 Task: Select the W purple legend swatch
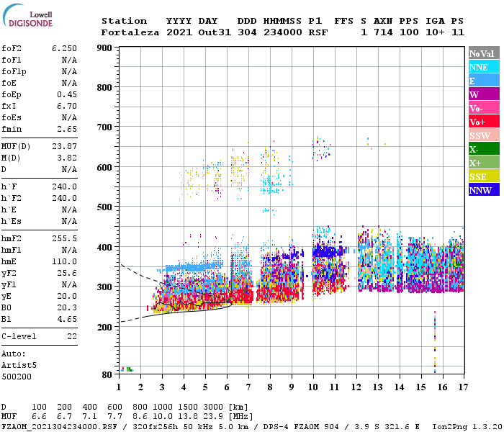pos(484,94)
